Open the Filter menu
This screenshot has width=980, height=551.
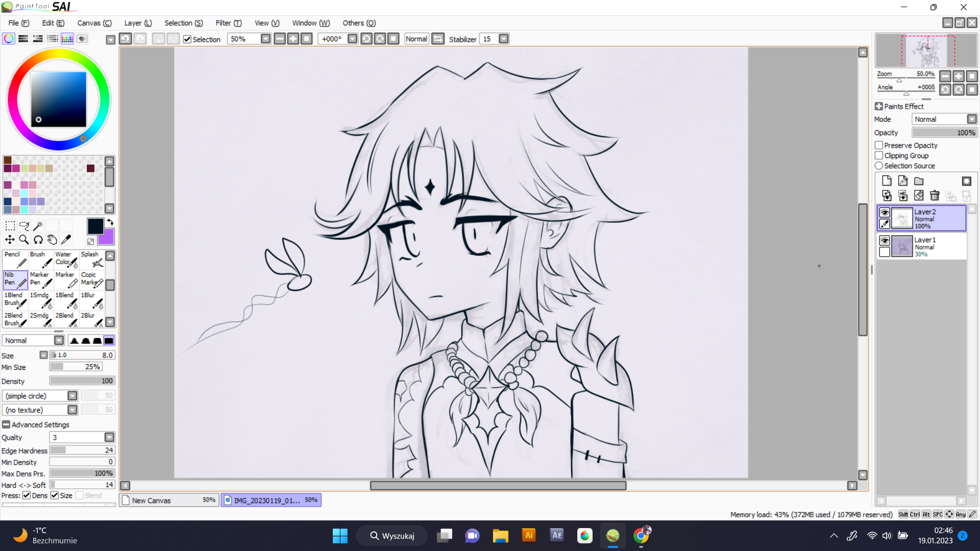(x=228, y=23)
